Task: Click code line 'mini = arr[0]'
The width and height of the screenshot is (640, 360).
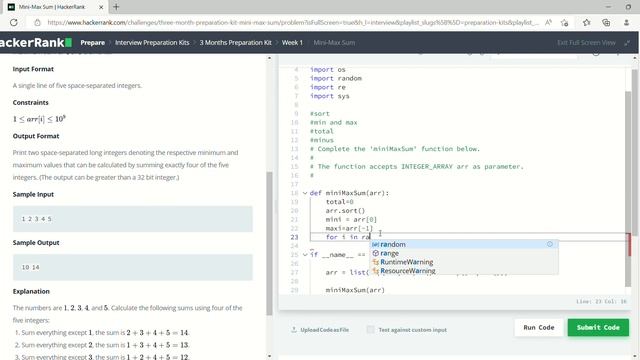Action: tap(351, 220)
